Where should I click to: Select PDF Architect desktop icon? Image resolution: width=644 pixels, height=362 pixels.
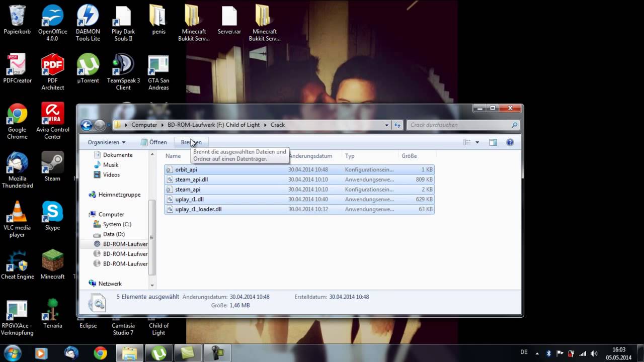(52, 72)
